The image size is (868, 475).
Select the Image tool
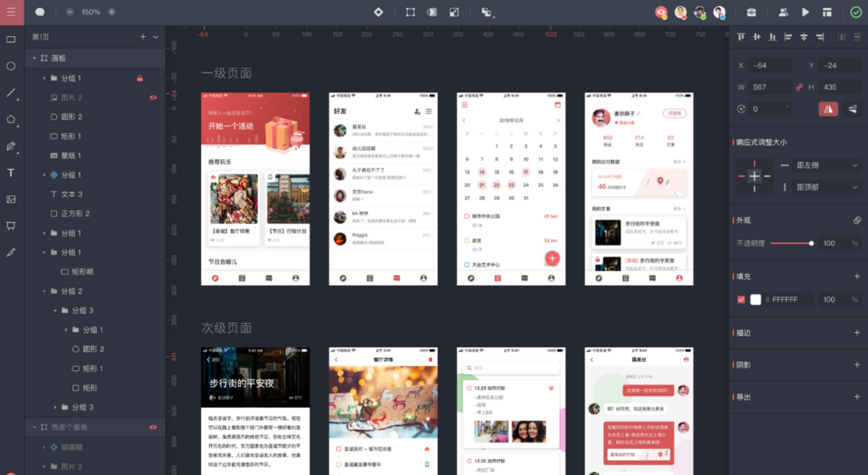point(11,199)
